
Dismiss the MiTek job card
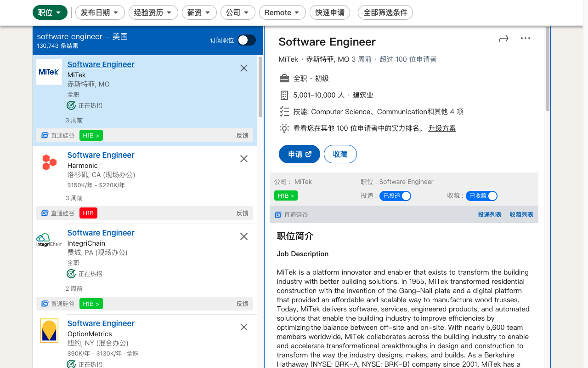click(x=244, y=68)
